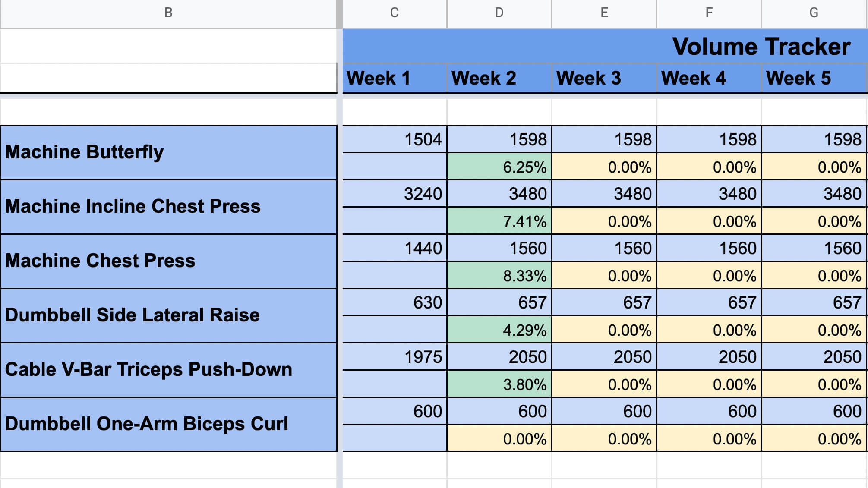Select the Week 5 header cell

pos(814,78)
